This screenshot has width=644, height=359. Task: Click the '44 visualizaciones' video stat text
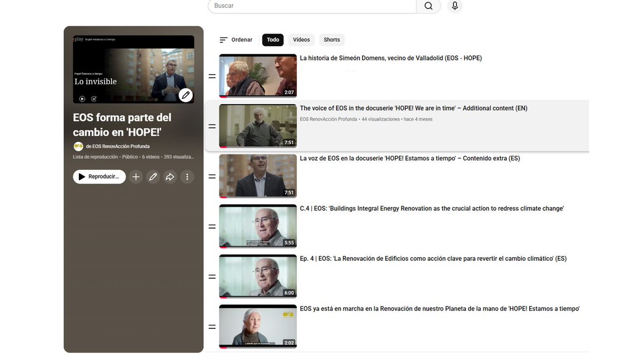click(380, 119)
